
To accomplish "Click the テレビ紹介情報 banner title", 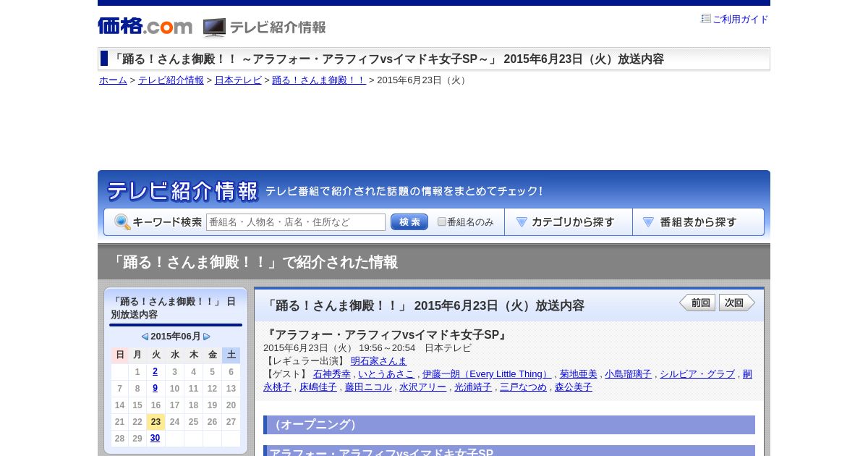I will pyautogui.click(x=183, y=191).
